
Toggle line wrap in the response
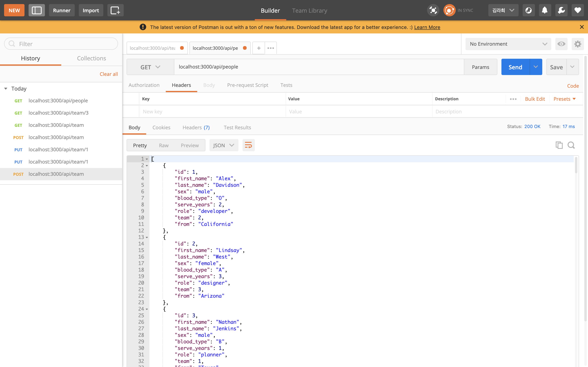[248, 145]
